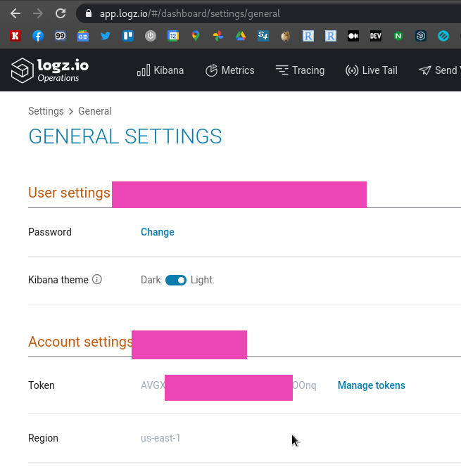Open the DEV bookmark
This screenshot has width=461, height=476.
click(x=376, y=36)
